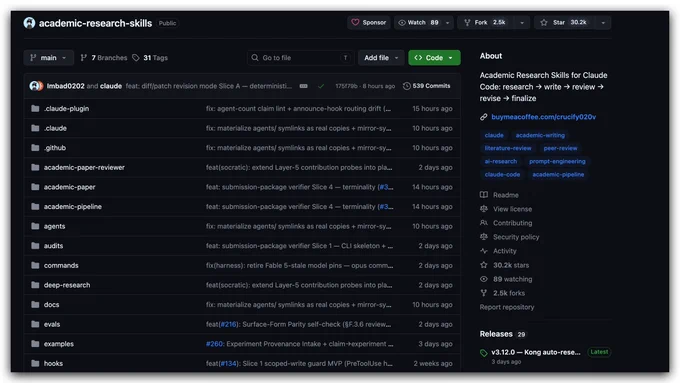Click the View license scale icon
This screenshot has width=680, height=383.
click(484, 209)
